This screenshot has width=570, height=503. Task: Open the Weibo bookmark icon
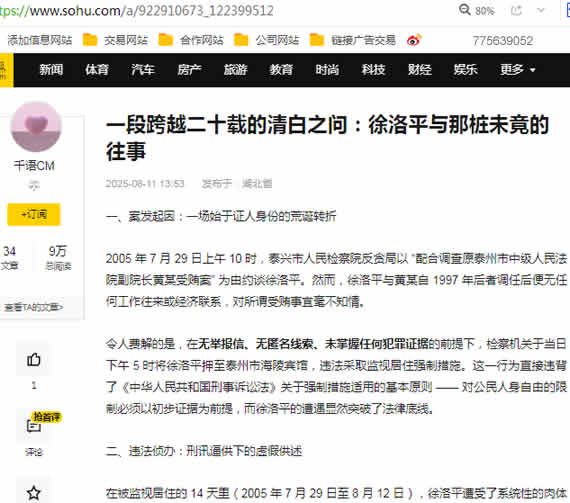point(414,40)
